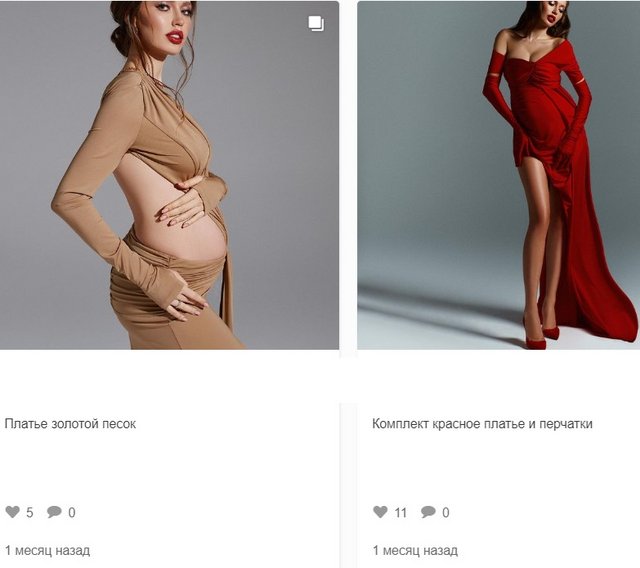
Task: Open the beige dress maternity photo thumbnail
Action: coord(169,175)
